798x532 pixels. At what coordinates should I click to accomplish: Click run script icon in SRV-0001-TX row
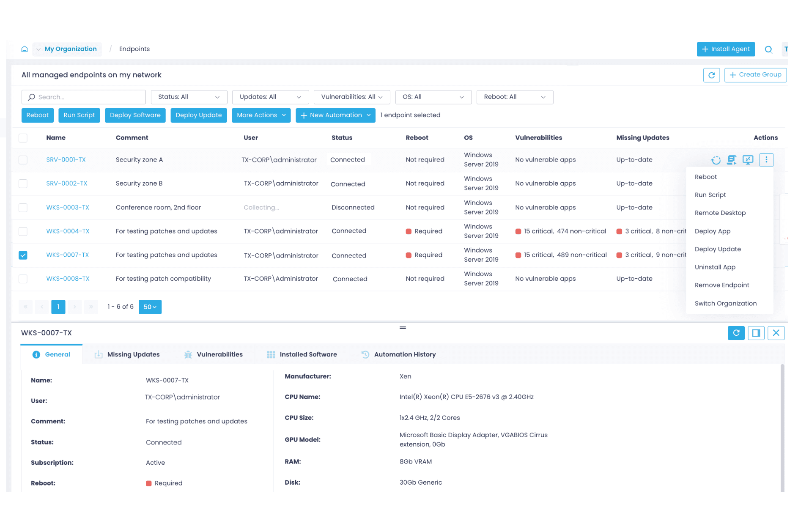pos(732,160)
